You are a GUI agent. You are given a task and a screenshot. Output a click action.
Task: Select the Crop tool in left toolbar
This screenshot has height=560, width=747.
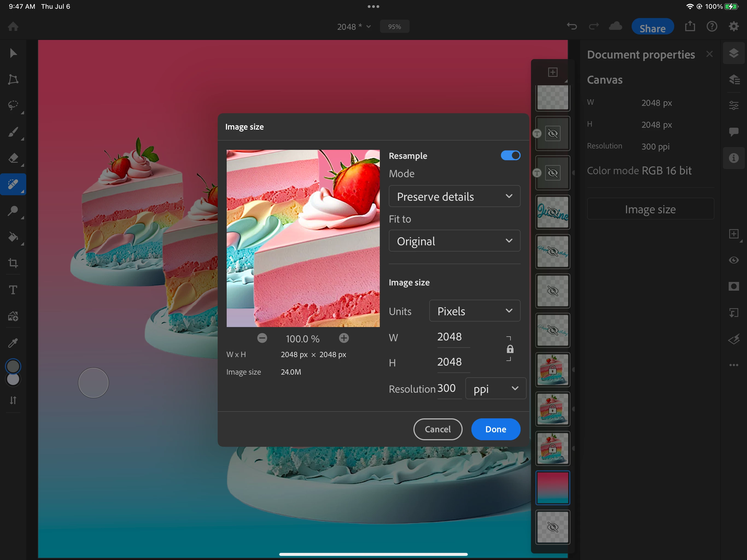click(x=13, y=263)
